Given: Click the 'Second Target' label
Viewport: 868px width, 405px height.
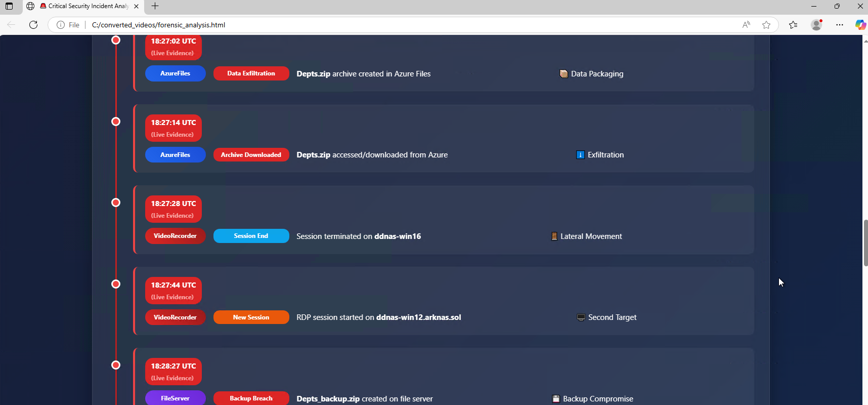Looking at the screenshot, I should pos(613,317).
